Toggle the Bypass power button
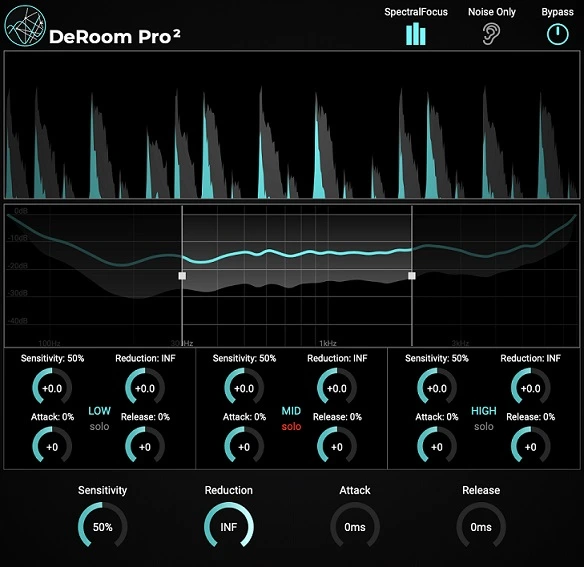Screen dimensions: 584x567 point(558,34)
